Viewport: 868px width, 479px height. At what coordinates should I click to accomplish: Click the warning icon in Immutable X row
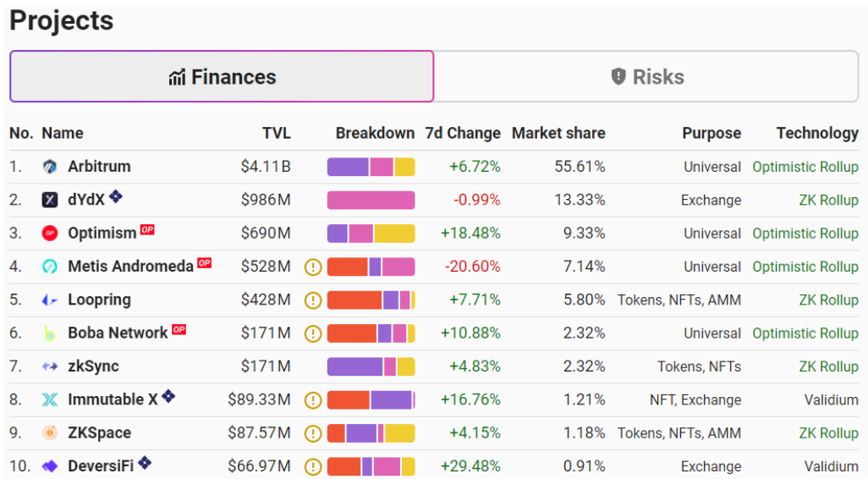pyautogui.click(x=313, y=400)
